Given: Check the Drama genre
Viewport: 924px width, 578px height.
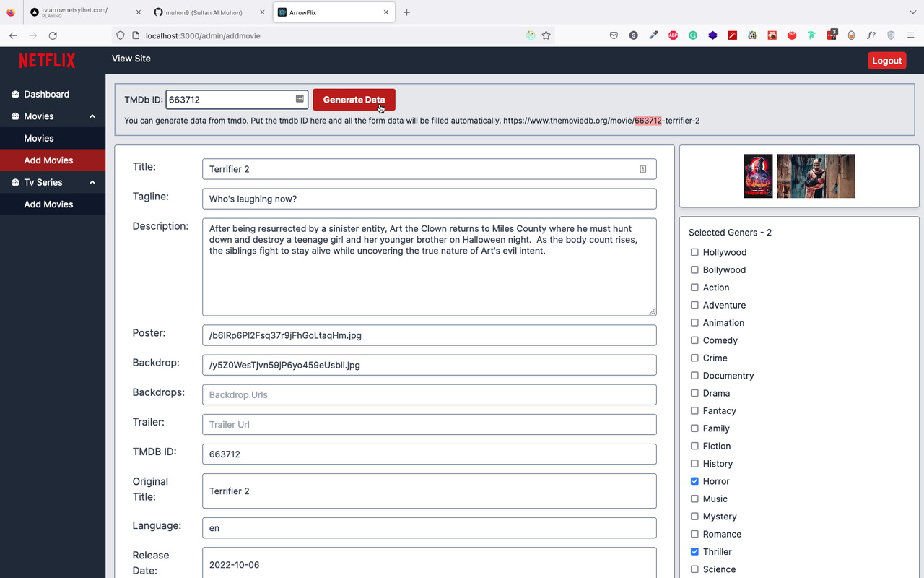Looking at the screenshot, I should point(694,393).
